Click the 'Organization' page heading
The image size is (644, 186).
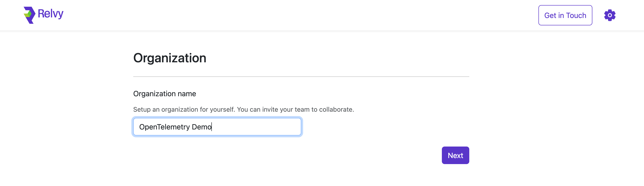tap(169, 58)
